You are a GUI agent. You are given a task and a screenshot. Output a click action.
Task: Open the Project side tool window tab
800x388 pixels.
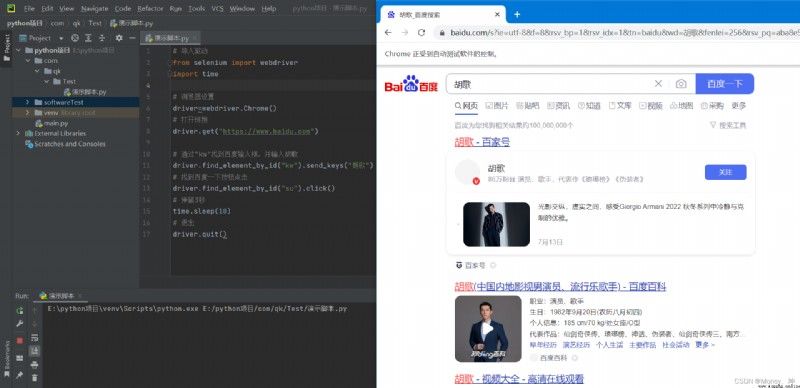tap(7, 47)
